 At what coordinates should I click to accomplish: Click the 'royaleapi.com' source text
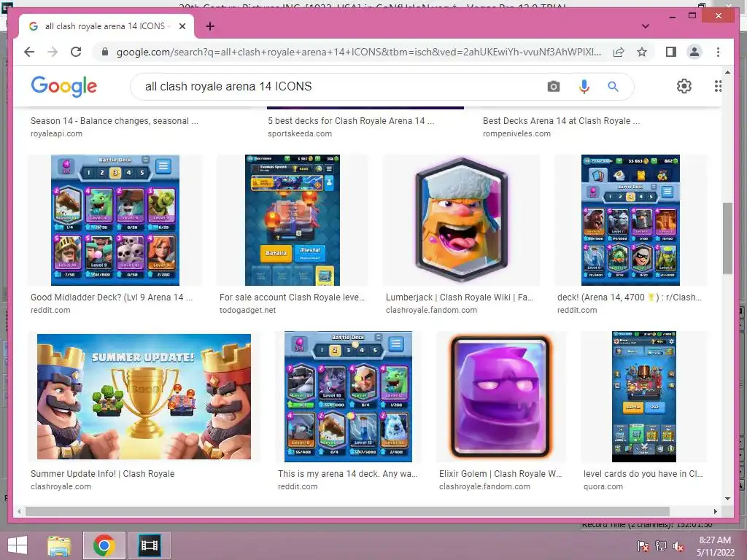(56, 134)
